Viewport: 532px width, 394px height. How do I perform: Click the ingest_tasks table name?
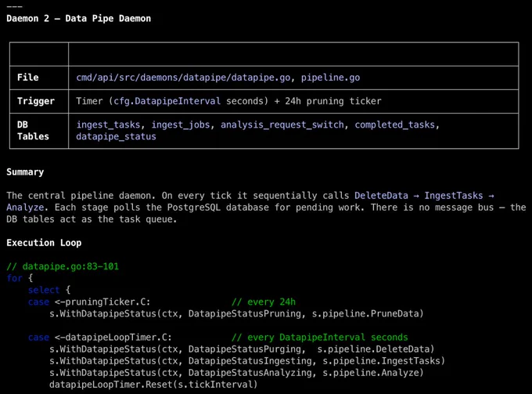(x=108, y=125)
